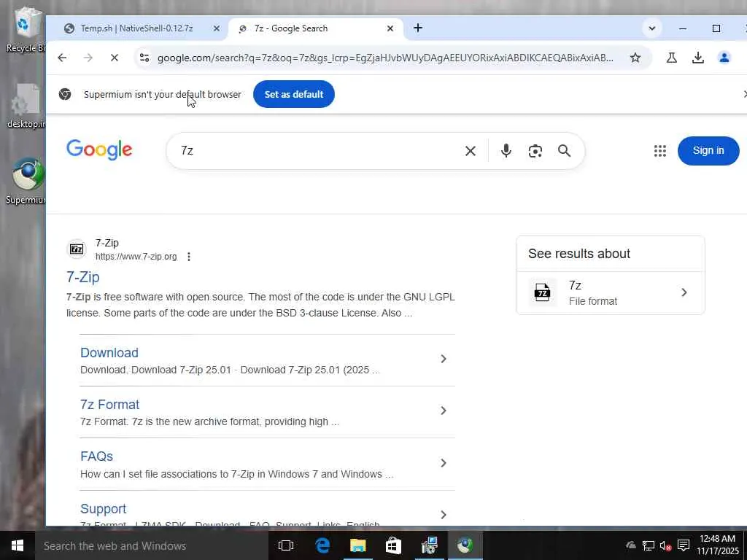View site information icon in address bar
Viewport: 747px width, 560px height.
144,58
